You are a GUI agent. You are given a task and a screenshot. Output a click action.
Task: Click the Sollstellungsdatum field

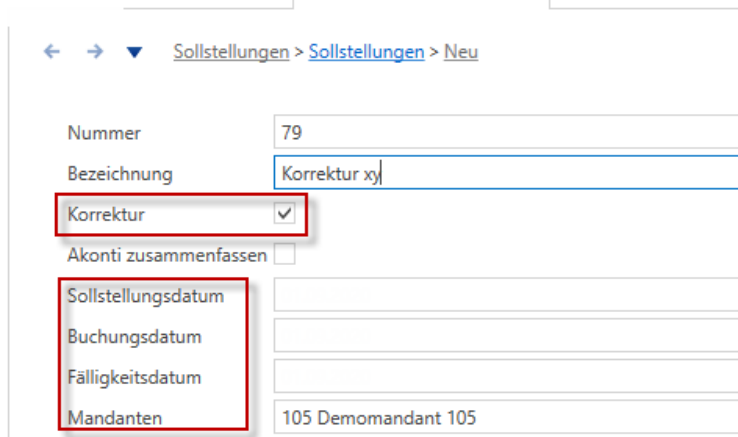tap(506, 294)
